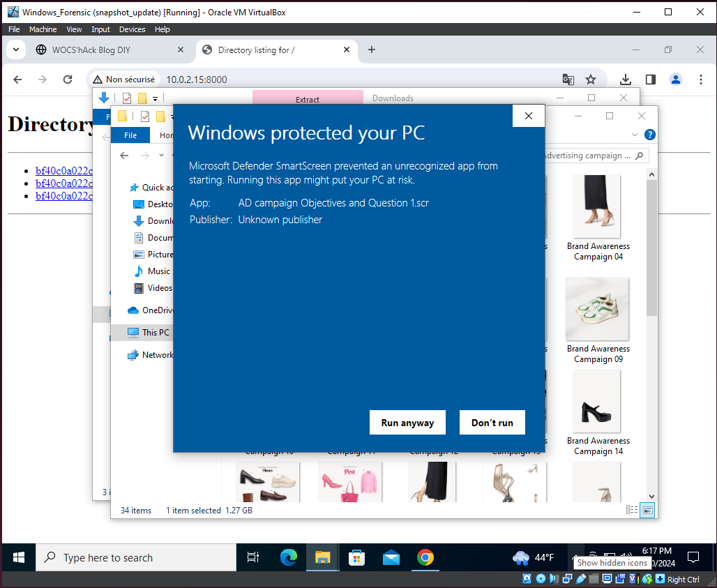Click the Google Translate icon in address bar
Screen dimensions: 717x588
568,80
